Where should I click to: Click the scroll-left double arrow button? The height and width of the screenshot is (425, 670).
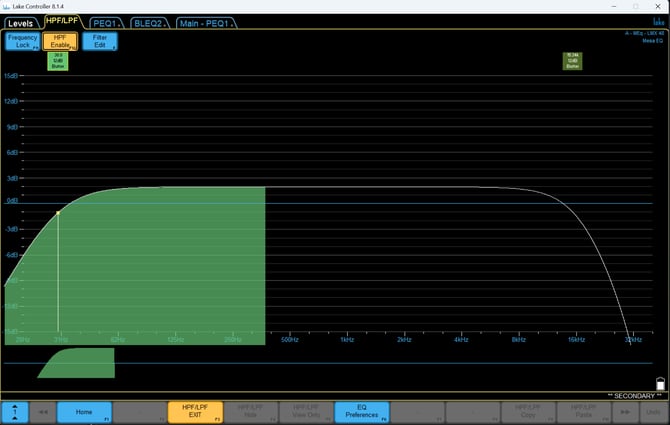[x=42, y=412]
